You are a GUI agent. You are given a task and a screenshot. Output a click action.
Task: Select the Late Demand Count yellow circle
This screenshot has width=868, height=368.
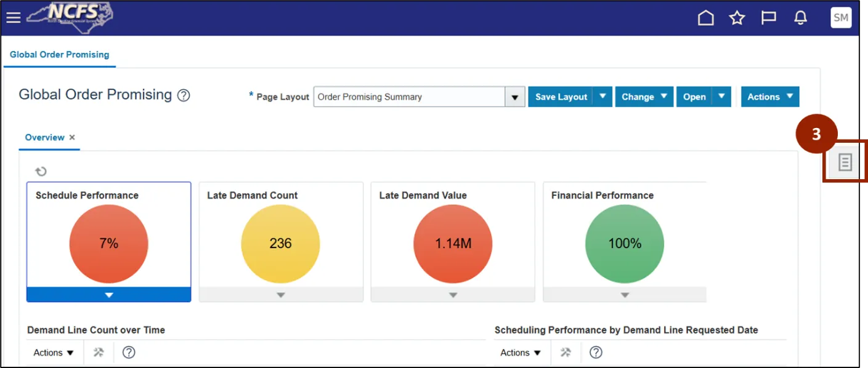point(280,243)
